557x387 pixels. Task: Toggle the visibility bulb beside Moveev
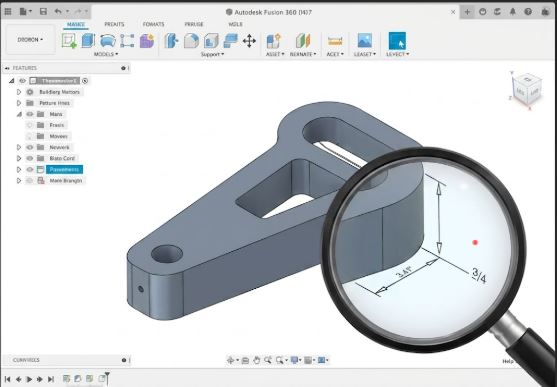[30, 136]
